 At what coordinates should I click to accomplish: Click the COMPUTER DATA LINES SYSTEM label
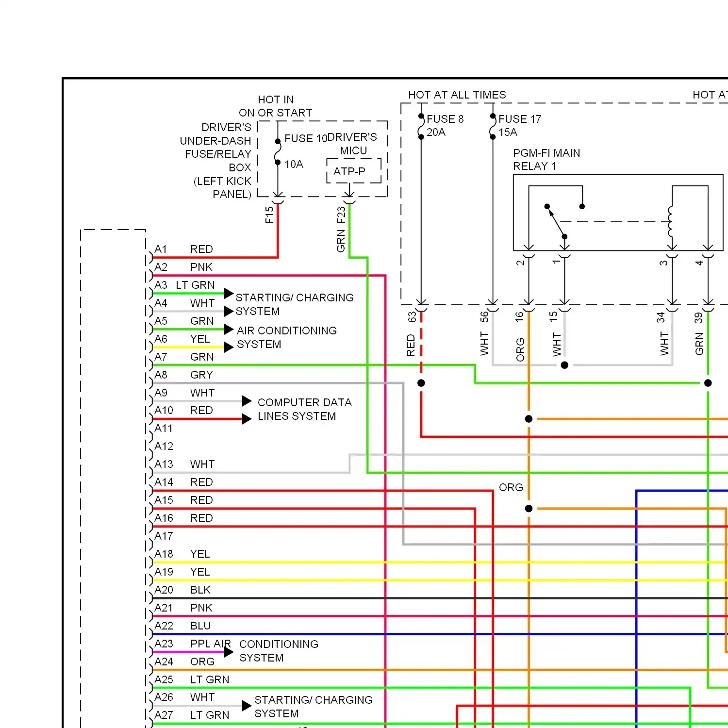click(x=305, y=409)
